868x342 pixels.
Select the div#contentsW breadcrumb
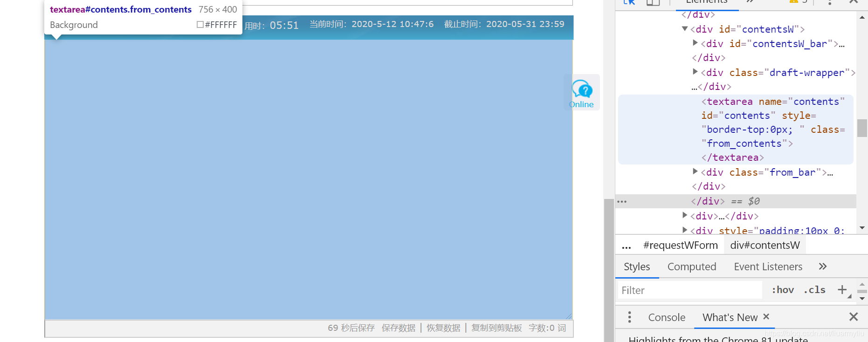click(765, 245)
